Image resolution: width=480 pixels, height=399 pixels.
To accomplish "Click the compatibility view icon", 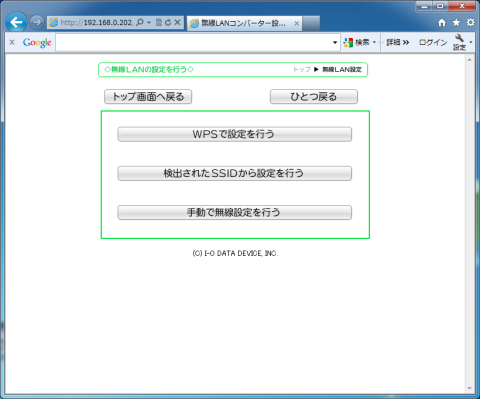I will click(159, 22).
